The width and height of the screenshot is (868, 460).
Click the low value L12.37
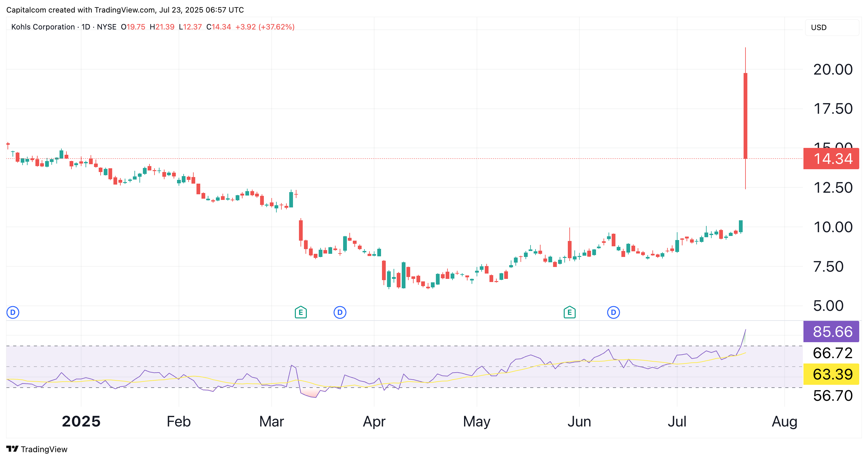tap(191, 27)
